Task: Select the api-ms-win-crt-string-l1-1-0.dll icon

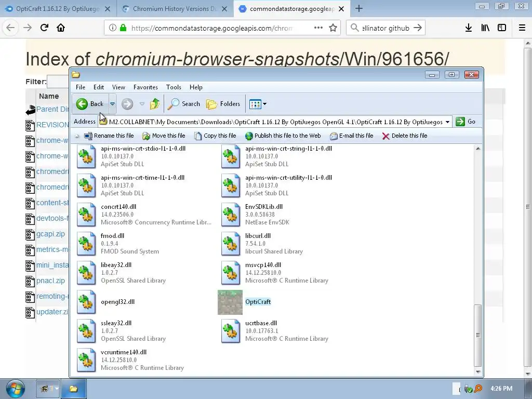Action: tap(231, 156)
